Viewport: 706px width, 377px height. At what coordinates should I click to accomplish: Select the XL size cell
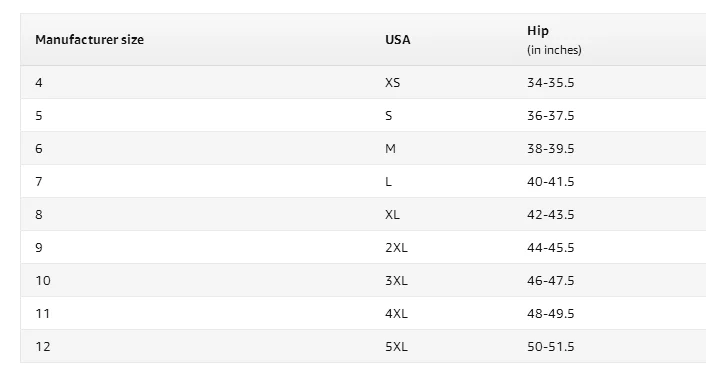[392, 214]
